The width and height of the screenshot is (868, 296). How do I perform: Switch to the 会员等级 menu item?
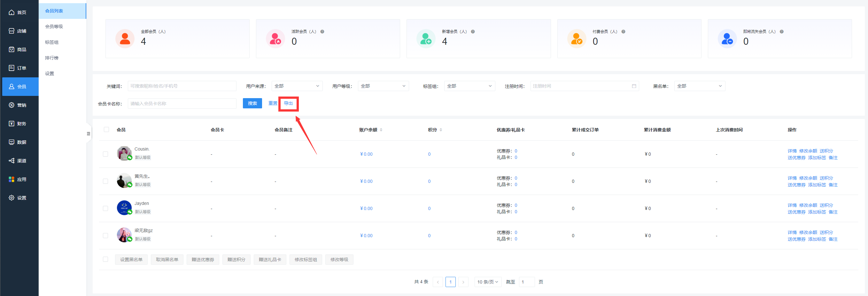click(54, 26)
